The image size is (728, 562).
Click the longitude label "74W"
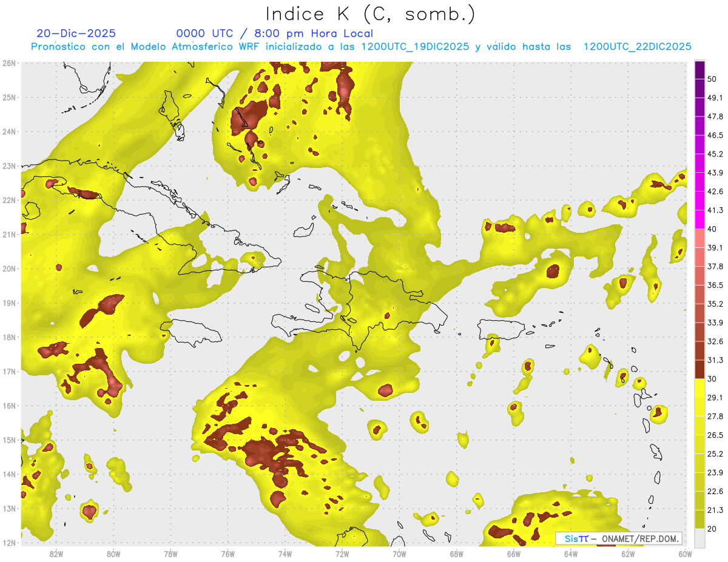point(285,554)
